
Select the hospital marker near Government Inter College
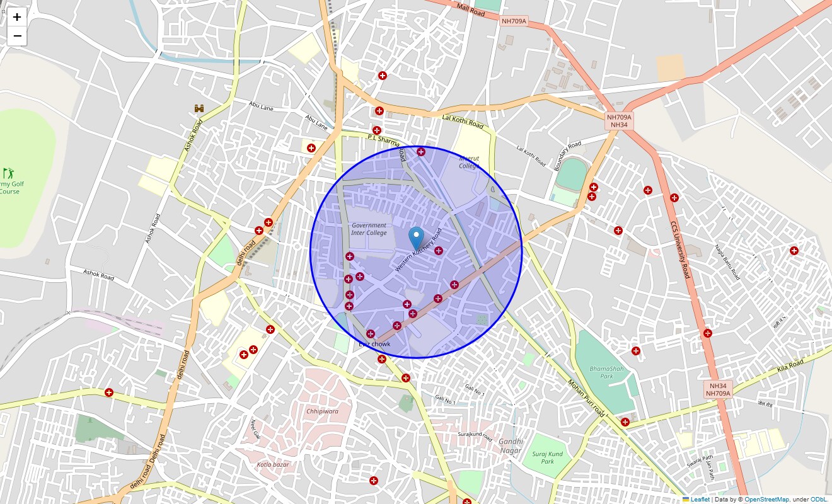coord(349,256)
